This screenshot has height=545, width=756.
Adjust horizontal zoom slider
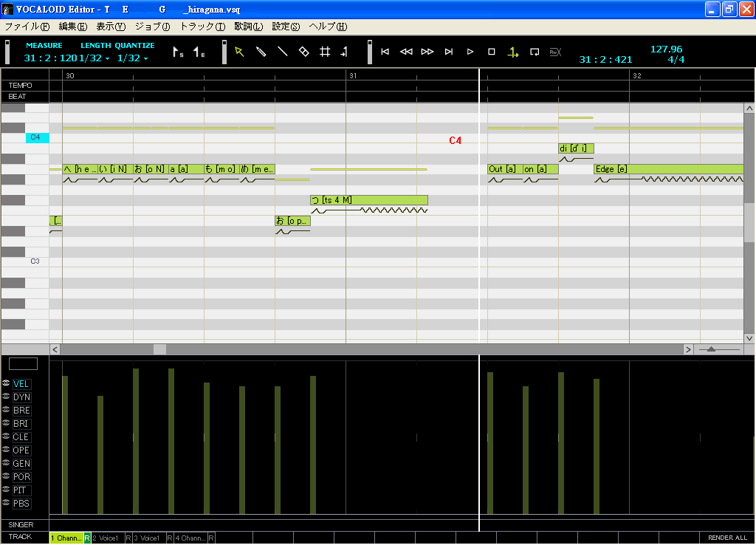point(711,349)
